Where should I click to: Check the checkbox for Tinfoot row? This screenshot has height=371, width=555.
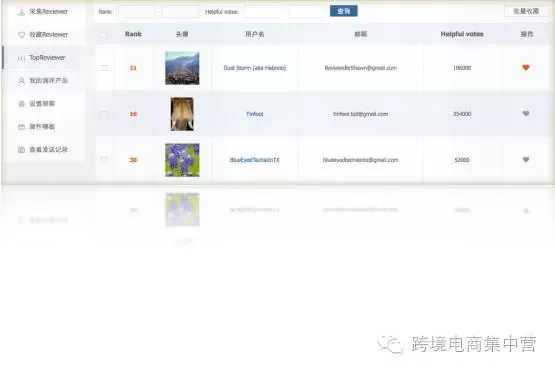click(x=104, y=113)
